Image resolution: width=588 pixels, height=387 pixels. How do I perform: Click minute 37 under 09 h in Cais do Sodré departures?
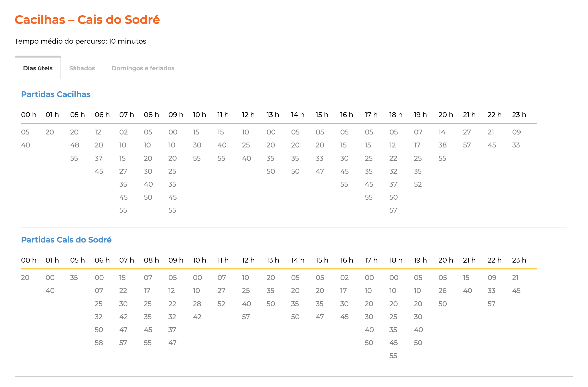coord(172,330)
